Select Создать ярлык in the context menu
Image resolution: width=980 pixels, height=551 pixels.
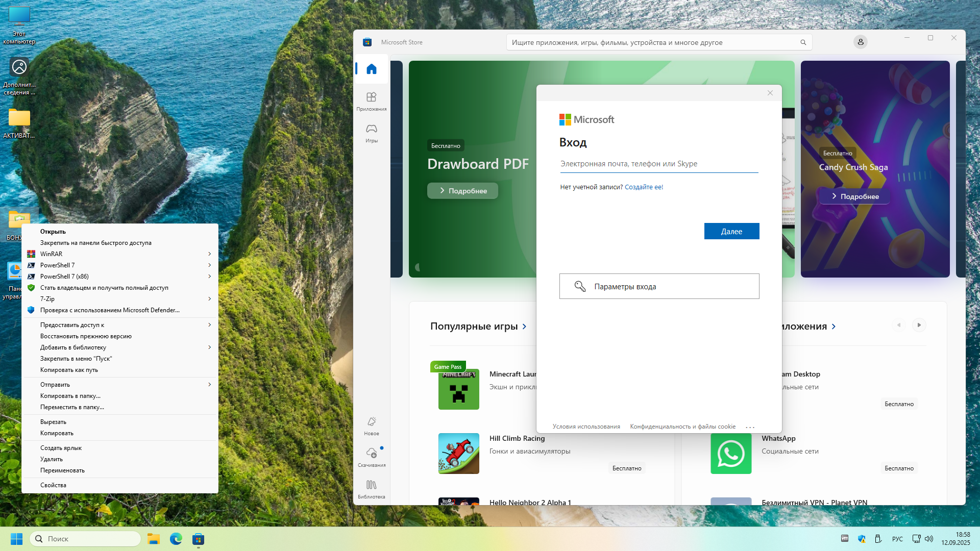coord(120,448)
